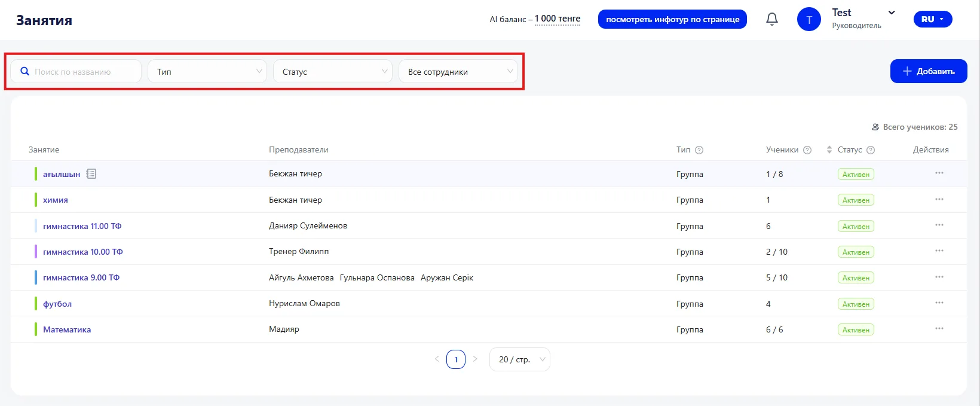Click teacher Аружан Серік
The width and height of the screenshot is (980, 406).
pos(447,277)
